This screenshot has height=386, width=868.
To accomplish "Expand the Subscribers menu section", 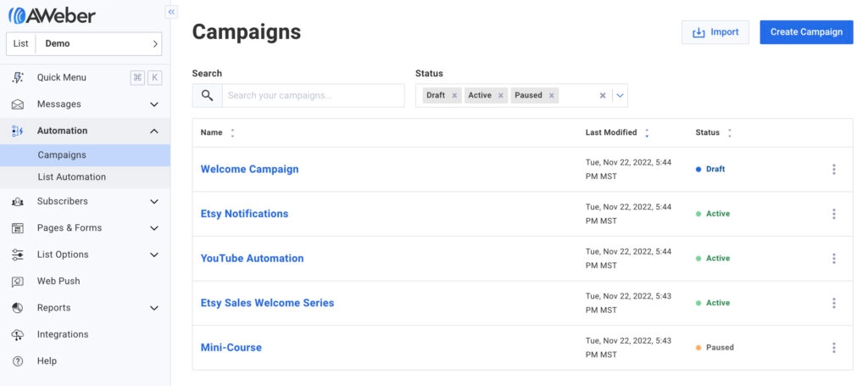I will (x=153, y=202).
